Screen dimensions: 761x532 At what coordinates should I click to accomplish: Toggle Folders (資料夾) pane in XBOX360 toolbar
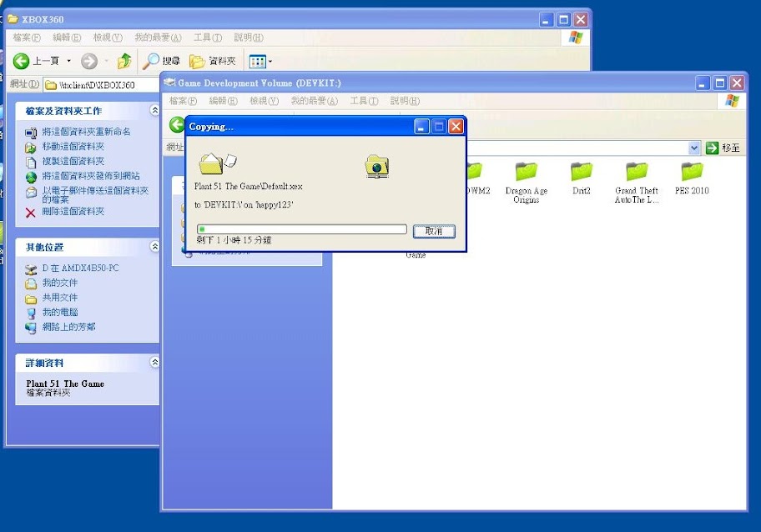click(x=213, y=61)
